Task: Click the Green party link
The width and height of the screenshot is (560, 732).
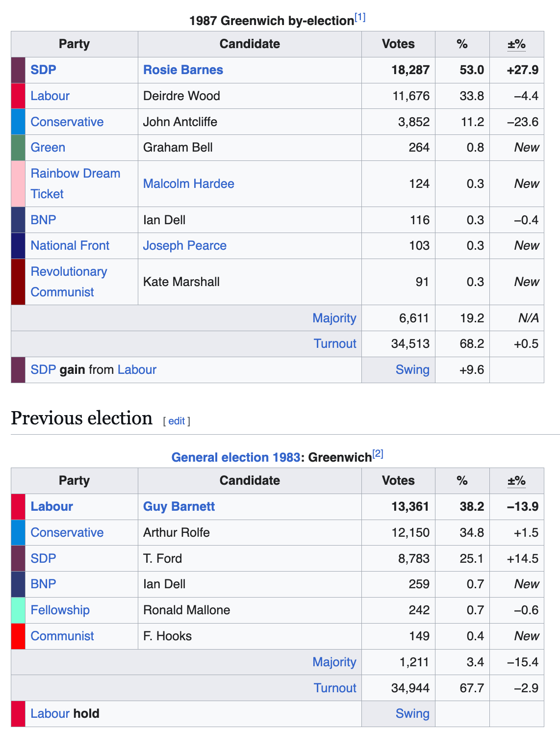Action: 48,147
